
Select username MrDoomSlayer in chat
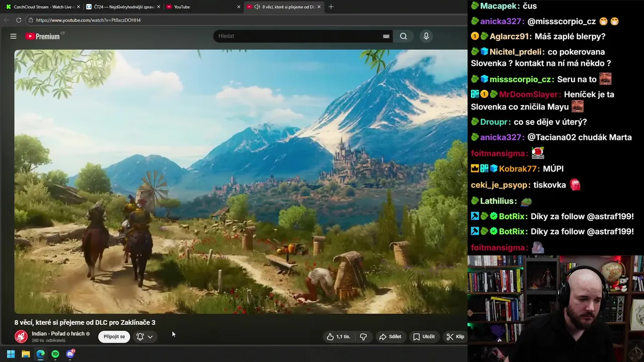click(529, 94)
